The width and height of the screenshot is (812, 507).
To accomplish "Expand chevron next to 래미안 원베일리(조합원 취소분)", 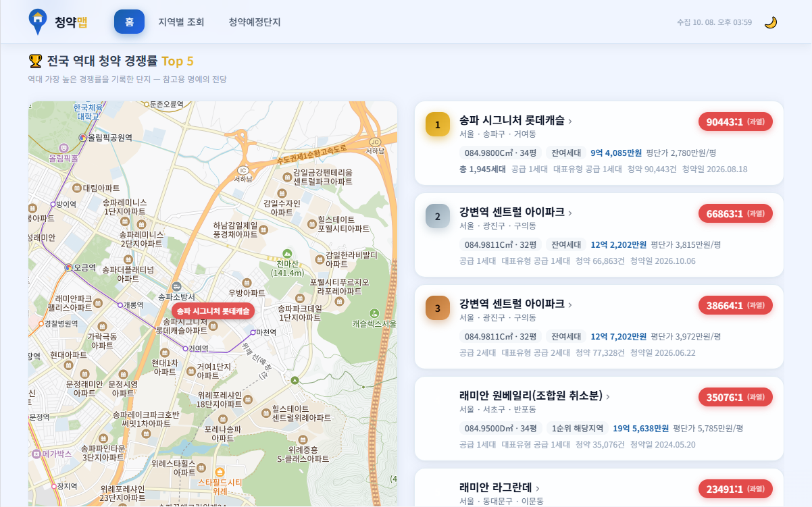I will tap(608, 396).
